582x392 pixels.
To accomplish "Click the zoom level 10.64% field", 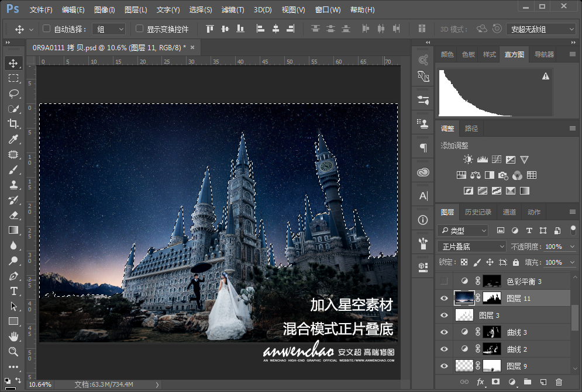I will coord(40,384).
